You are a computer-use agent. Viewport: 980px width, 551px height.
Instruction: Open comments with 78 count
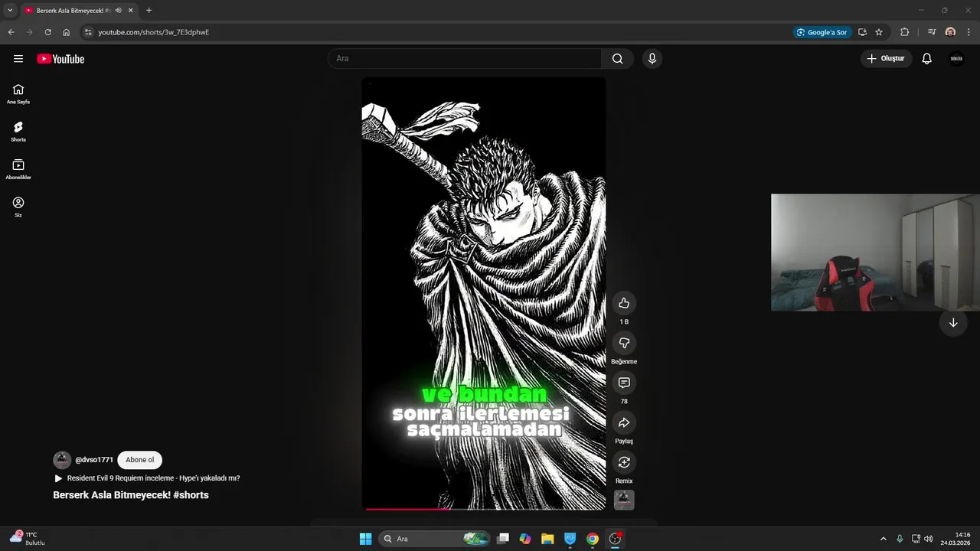click(x=624, y=383)
